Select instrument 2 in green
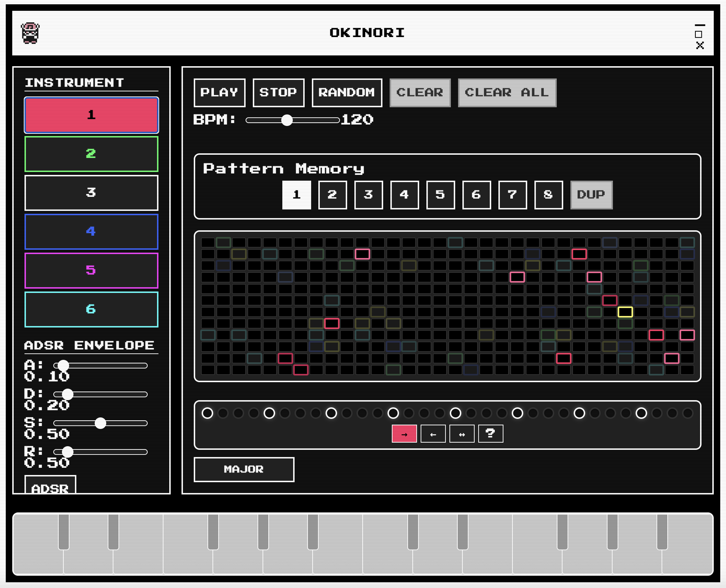 [91, 154]
